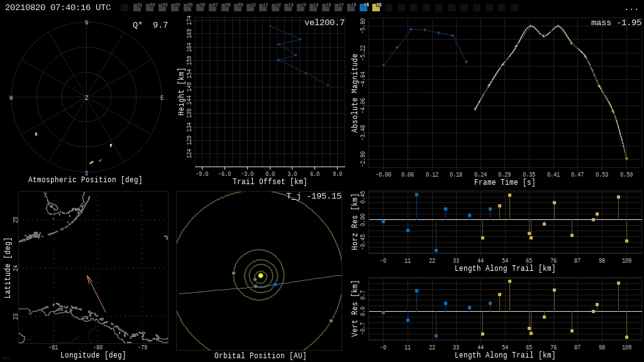644x362 pixels.
Task: Click the timestamp 20210820 07:40:16 UTC
Action: tap(58, 8)
